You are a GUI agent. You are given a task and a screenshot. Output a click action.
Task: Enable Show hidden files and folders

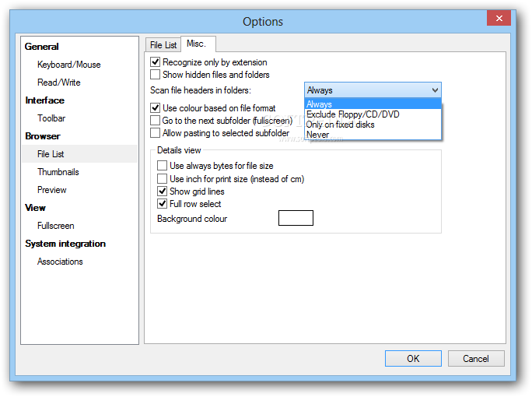[156, 75]
